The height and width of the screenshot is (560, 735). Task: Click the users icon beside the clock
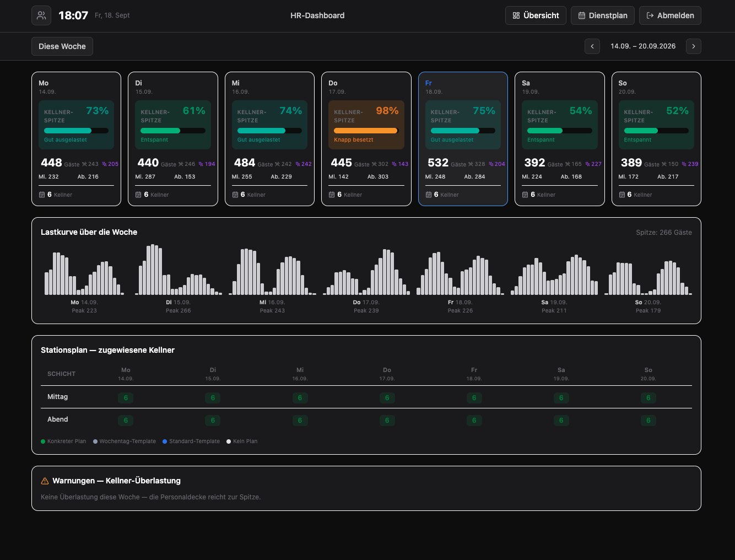41,15
